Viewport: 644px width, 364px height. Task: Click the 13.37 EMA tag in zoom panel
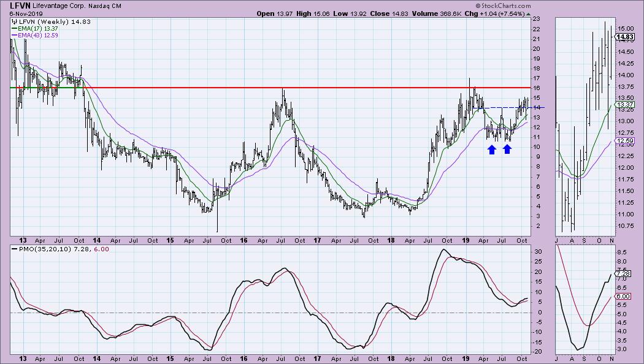[x=625, y=105]
